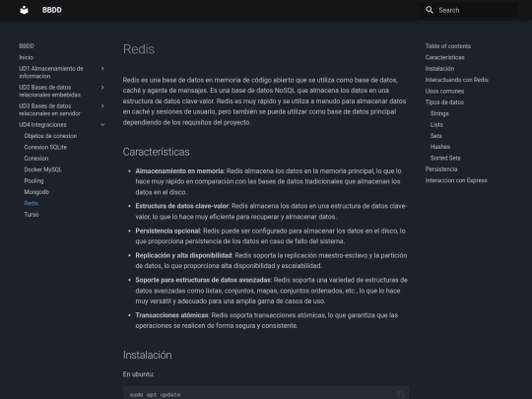Open the Turso page
This screenshot has height=399, width=532.
(x=32, y=214)
